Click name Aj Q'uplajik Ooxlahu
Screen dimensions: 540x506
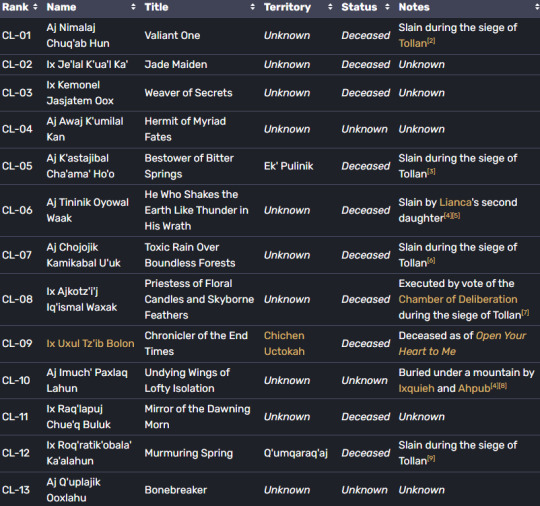click(x=73, y=490)
